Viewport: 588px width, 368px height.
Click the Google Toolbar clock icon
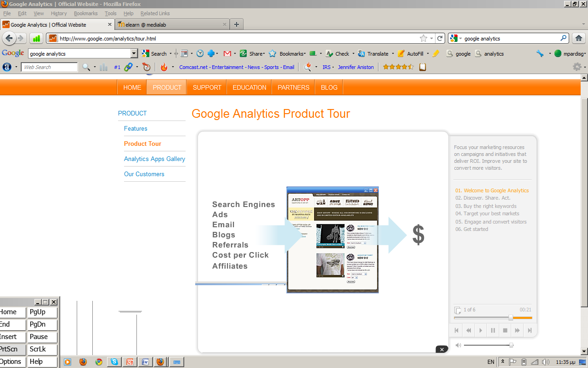(x=200, y=53)
